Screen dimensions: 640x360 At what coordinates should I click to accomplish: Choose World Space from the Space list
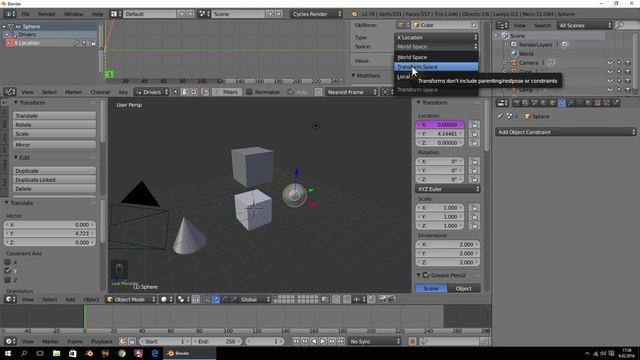(436, 57)
